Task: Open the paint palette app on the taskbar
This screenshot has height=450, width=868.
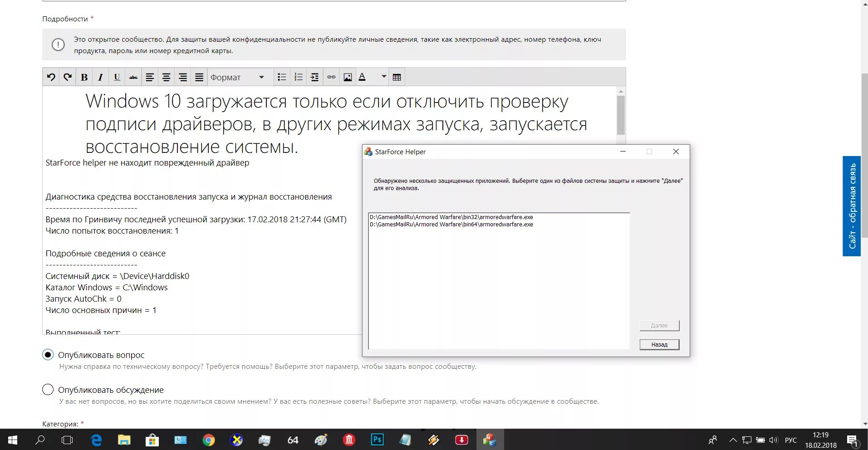Action: tap(321, 440)
